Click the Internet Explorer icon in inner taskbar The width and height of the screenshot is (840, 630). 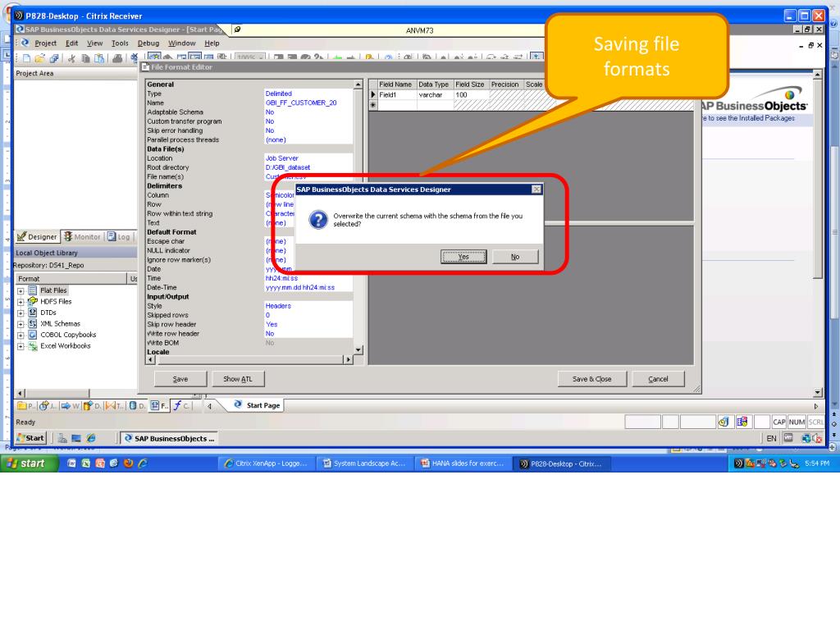point(91,438)
